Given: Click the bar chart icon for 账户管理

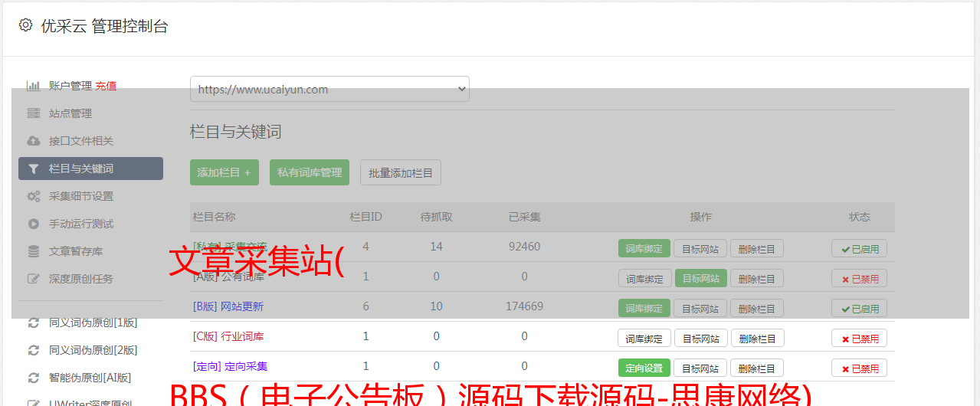Looking at the screenshot, I should coord(33,86).
